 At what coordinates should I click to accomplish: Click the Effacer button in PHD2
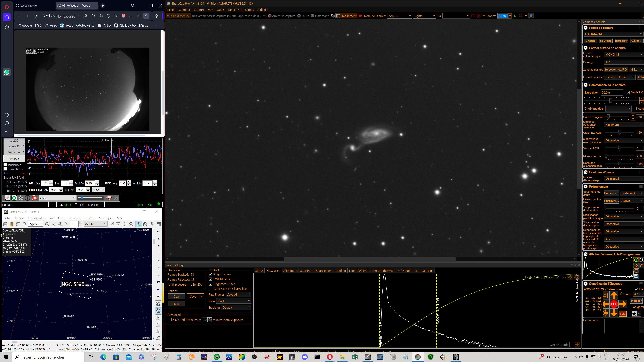click(x=14, y=159)
